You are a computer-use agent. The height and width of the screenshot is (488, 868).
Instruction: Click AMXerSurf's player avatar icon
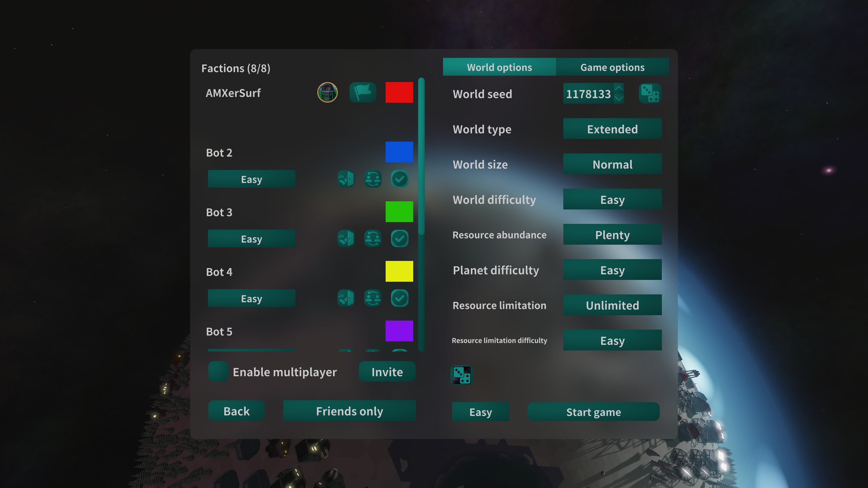point(327,92)
